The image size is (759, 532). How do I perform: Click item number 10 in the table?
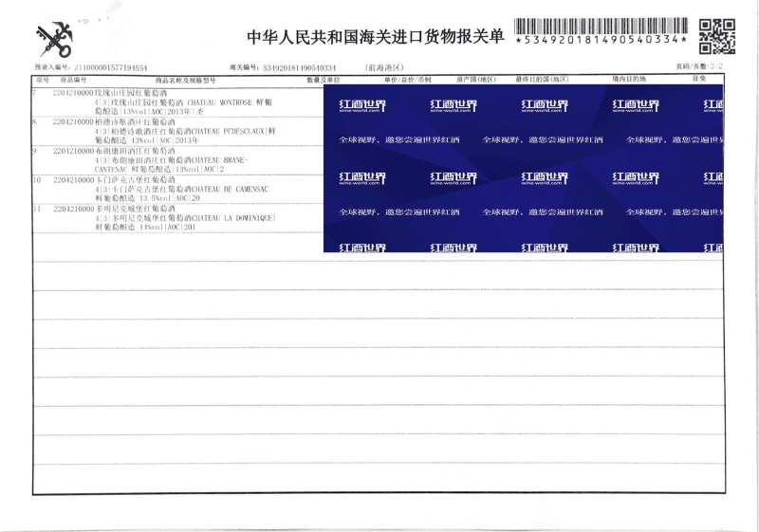point(37,180)
